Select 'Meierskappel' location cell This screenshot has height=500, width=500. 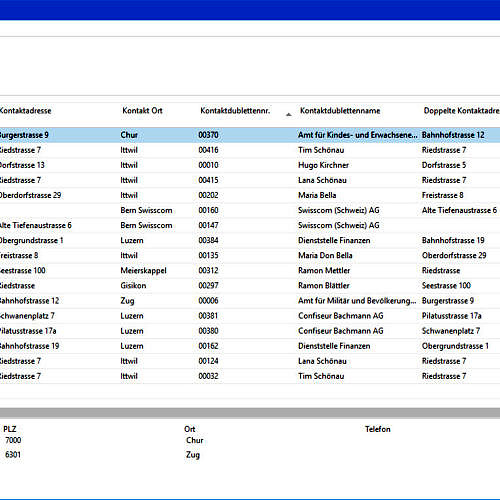(143, 270)
